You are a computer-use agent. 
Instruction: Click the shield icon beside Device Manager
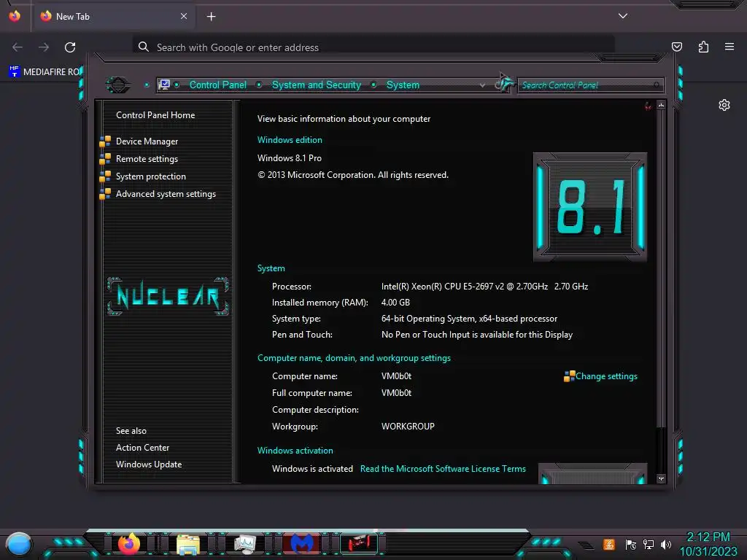[x=105, y=141]
